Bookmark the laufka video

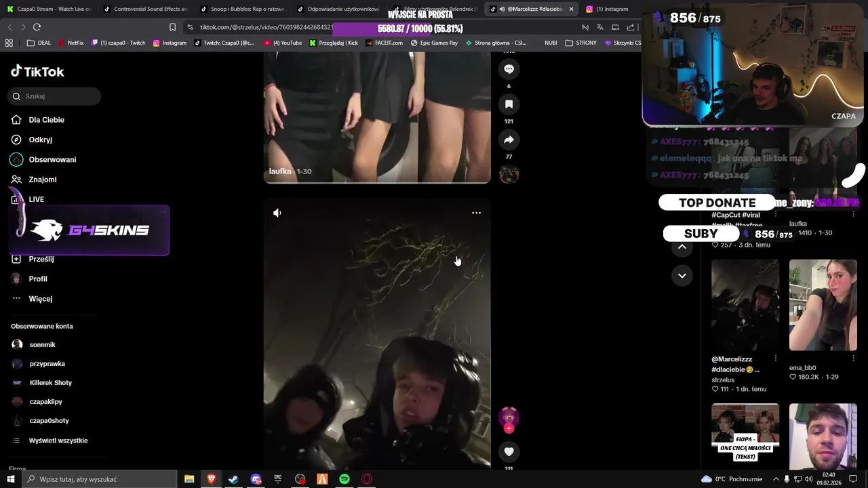point(509,104)
